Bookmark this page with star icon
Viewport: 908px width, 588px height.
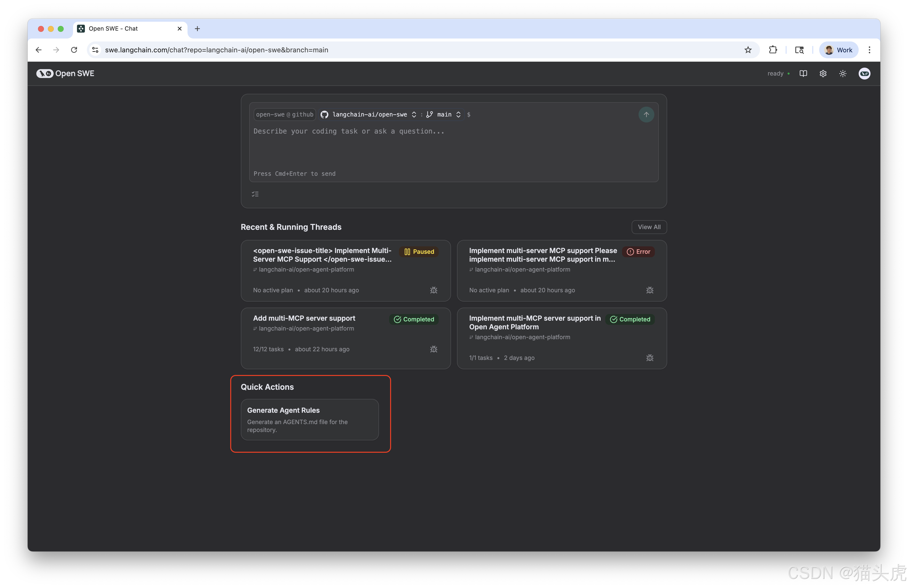pyautogui.click(x=748, y=50)
